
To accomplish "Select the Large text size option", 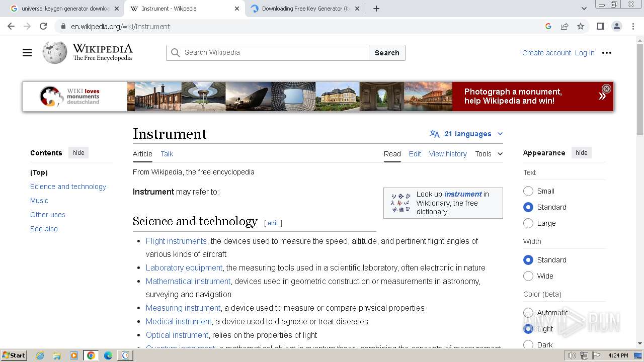I will 528,223.
